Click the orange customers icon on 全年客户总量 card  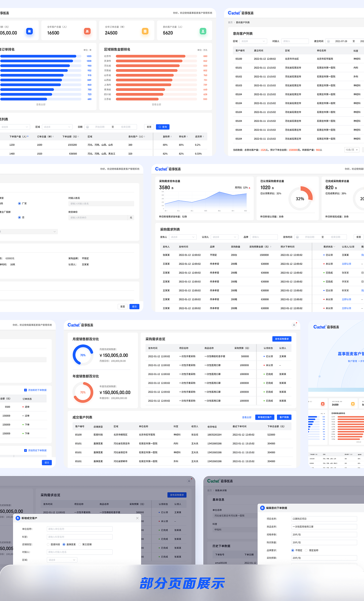tap(87, 31)
